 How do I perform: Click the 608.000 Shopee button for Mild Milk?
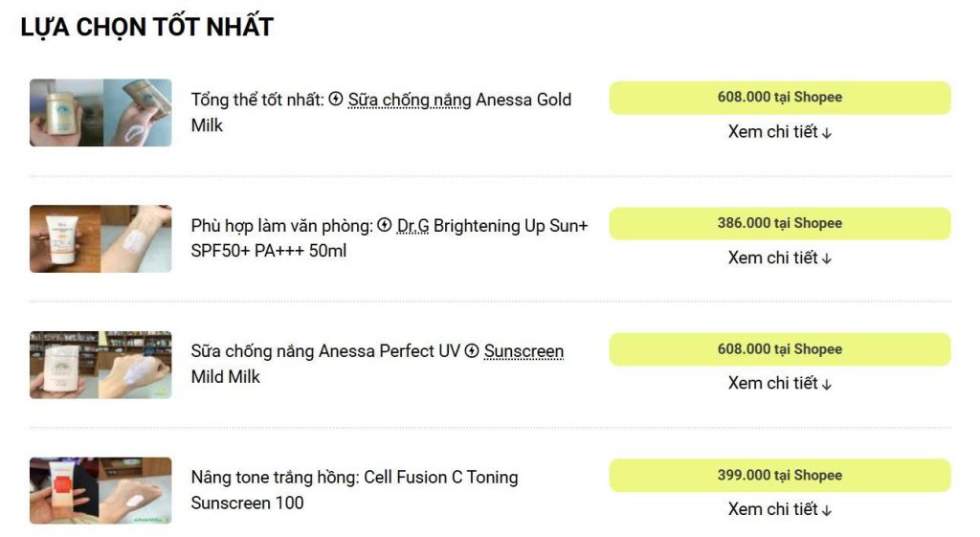pos(780,349)
